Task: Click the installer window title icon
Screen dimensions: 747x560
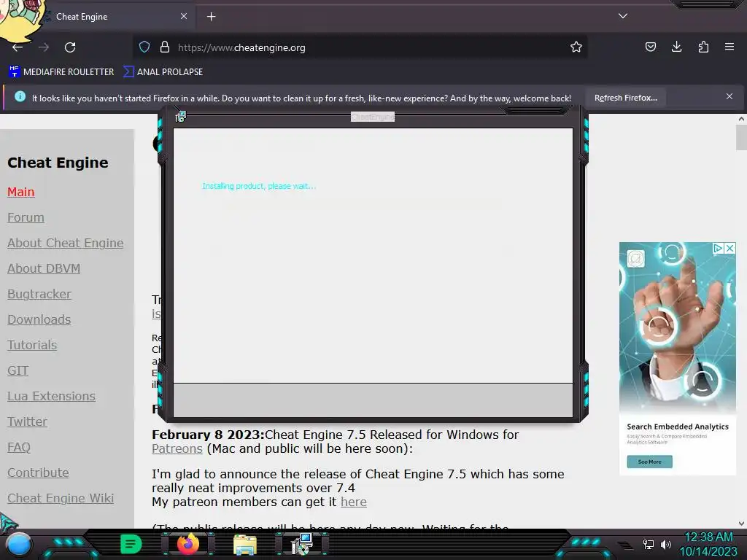Action: tap(180, 117)
